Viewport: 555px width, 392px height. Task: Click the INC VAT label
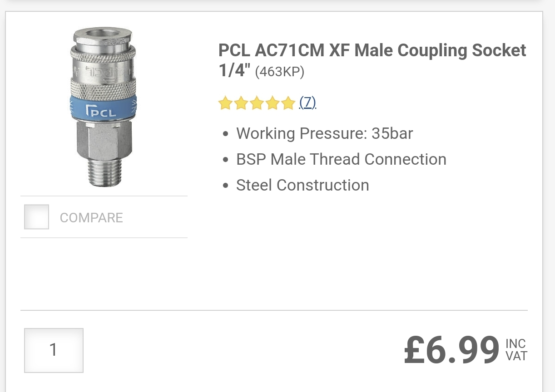(516, 350)
